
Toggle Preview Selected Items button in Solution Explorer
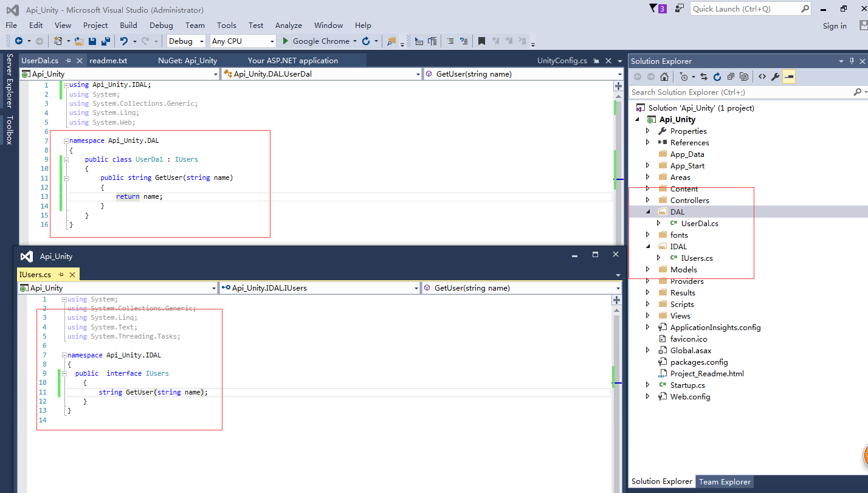789,77
